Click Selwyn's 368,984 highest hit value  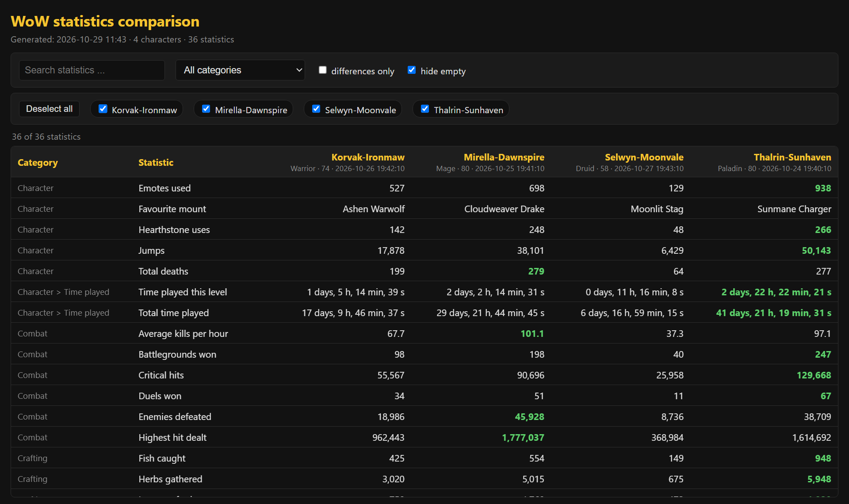[667, 438]
